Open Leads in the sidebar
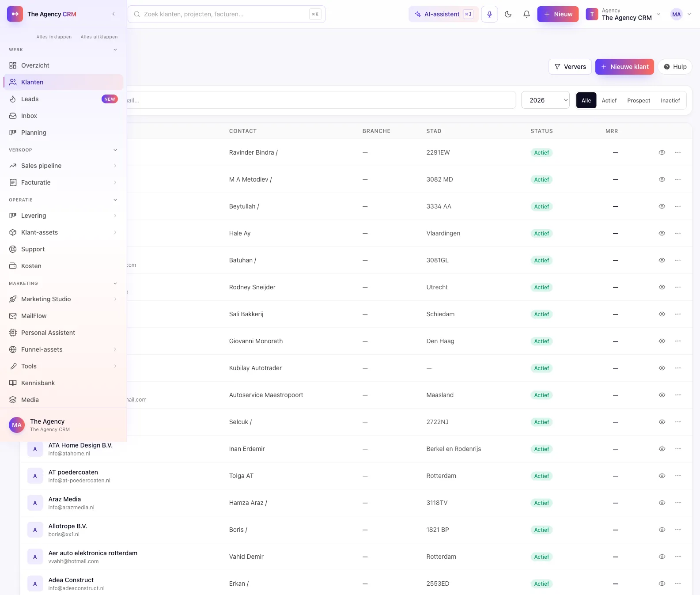700x595 pixels. pos(63,99)
